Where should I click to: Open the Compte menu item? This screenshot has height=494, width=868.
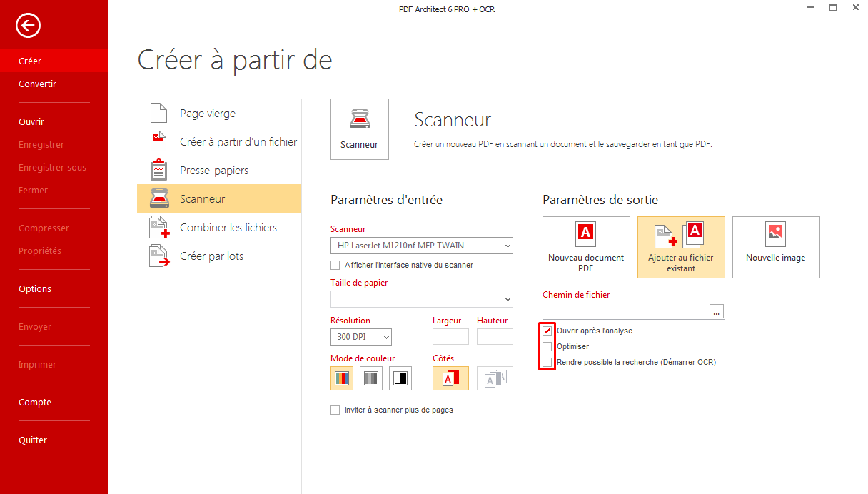pos(54,402)
